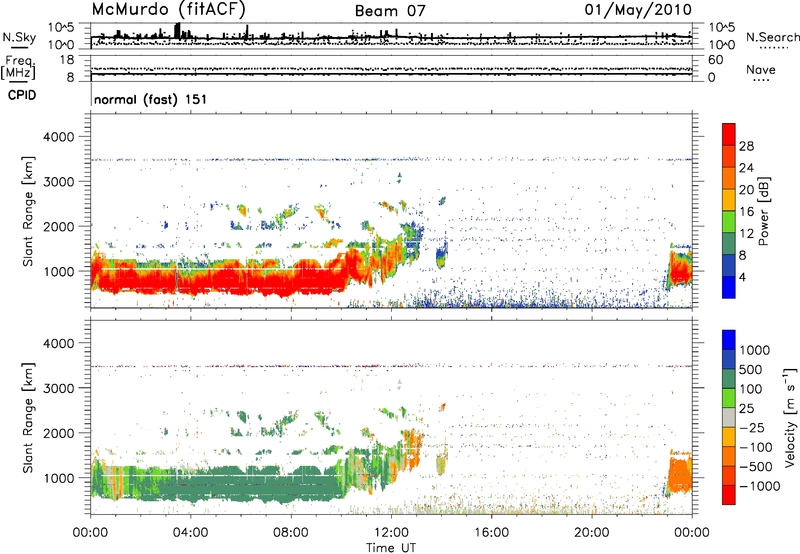800x554 pixels.
Task: Click the '1000' range tick on velocity panel
Action: [x=58, y=477]
